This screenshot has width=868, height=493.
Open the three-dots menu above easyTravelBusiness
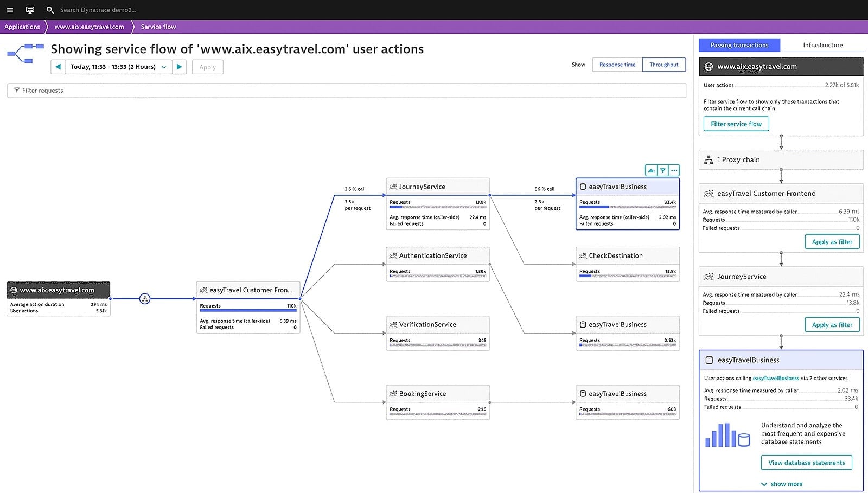tap(674, 170)
